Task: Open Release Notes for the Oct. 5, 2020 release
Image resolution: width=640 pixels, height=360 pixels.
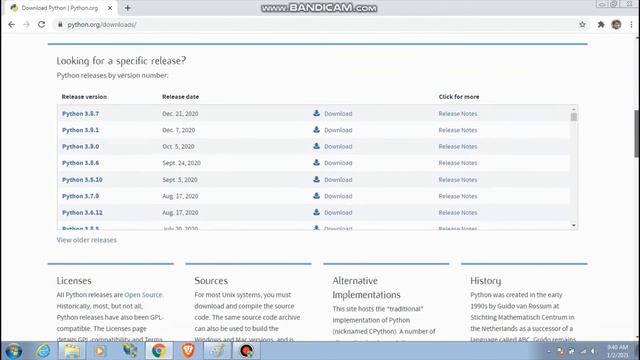Action: 458,146
